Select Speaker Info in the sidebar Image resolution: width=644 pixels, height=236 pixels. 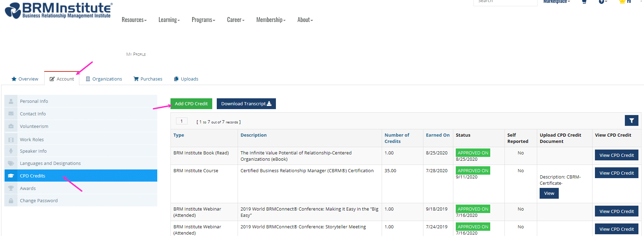81,151
